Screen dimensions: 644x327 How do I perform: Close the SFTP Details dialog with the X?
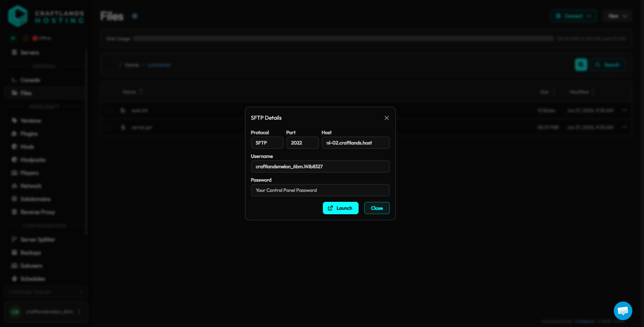pos(386,118)
